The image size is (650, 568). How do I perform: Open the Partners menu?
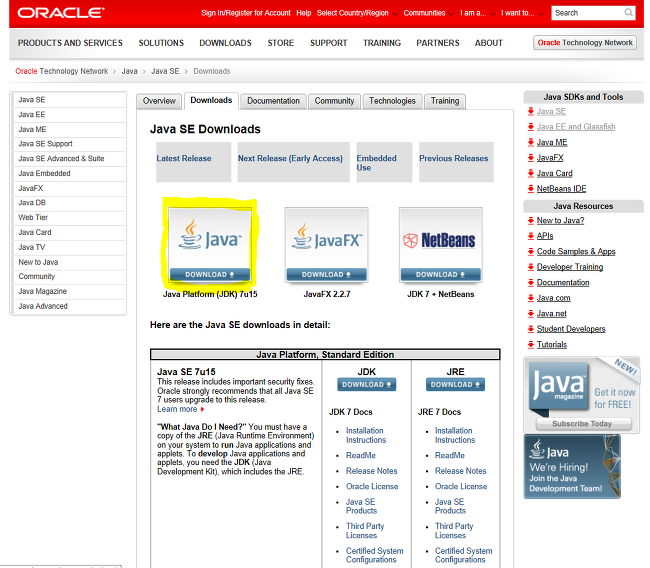(x=438, y=43)
